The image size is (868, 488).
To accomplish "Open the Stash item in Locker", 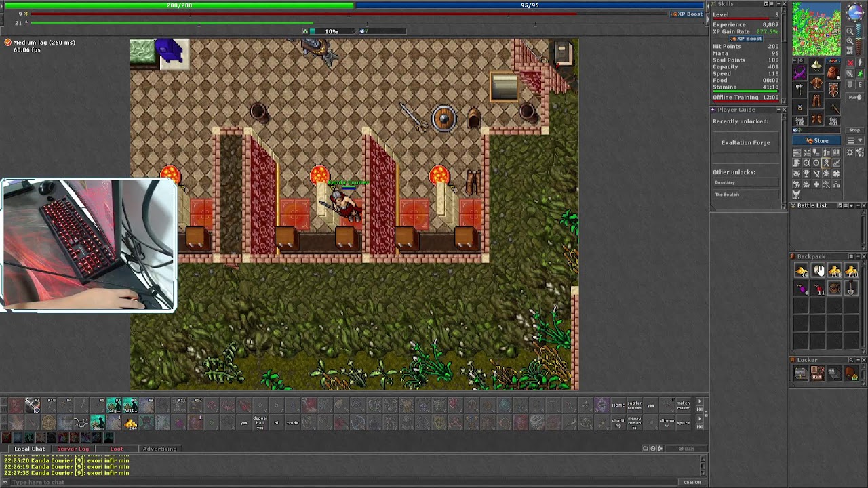I will pyautogui.click(x=818, y=373).
